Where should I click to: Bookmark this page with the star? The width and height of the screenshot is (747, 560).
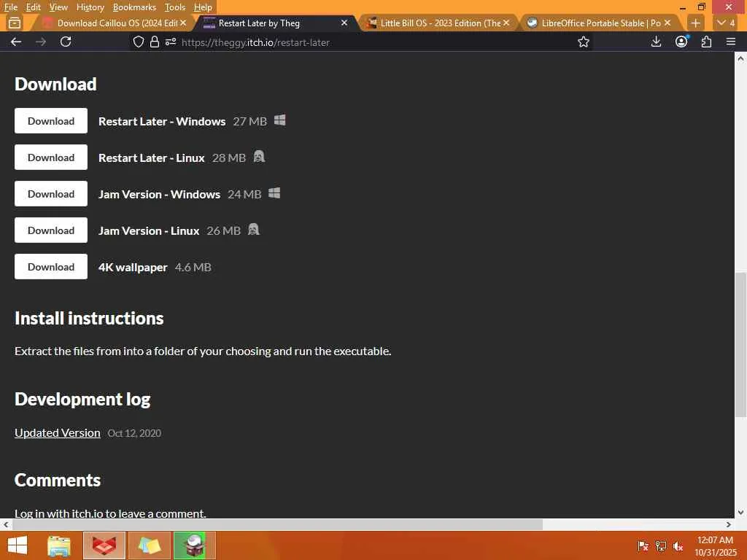pos(583,42)
